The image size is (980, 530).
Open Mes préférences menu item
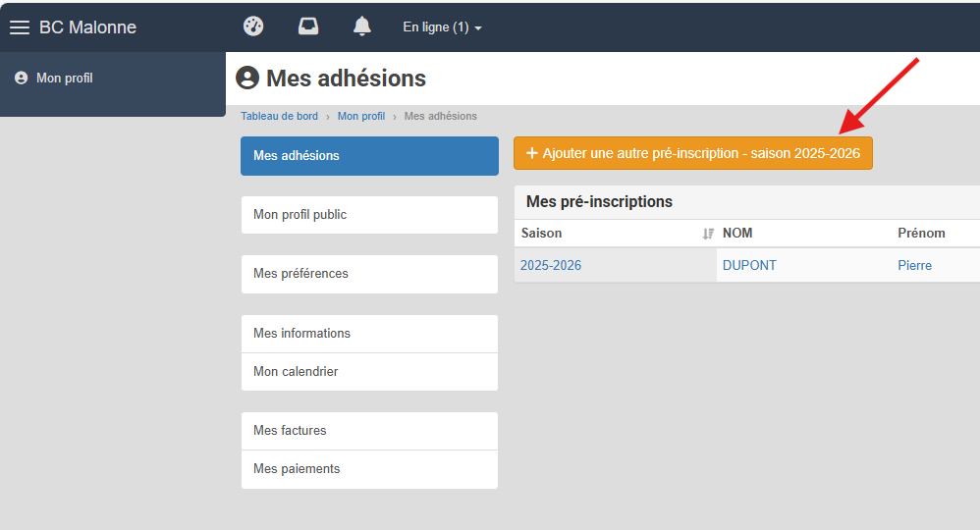pos(369,274)
